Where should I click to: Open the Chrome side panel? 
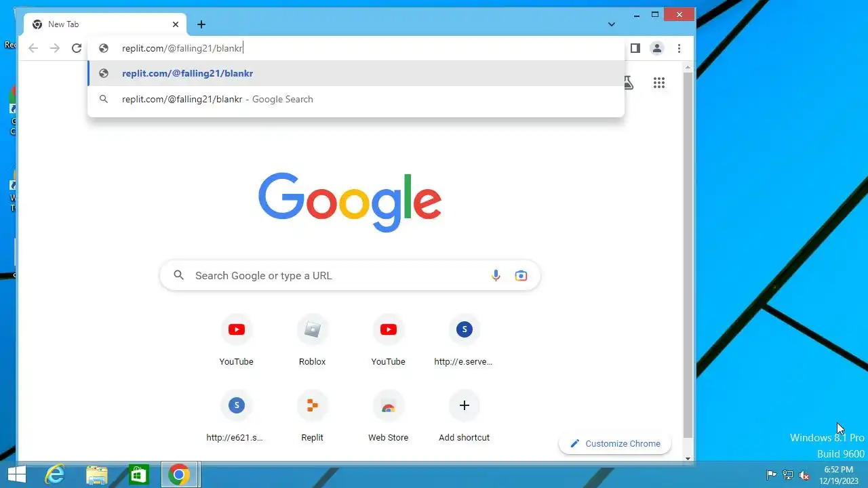pyautogui.click(x=635, y=48)
